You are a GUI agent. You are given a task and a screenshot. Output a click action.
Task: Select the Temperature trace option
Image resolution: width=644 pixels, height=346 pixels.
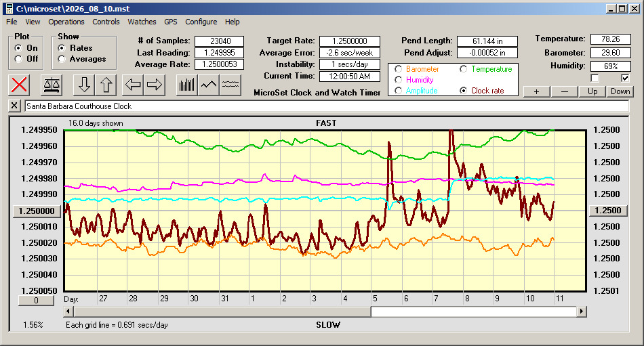click(x=463, y=69)
